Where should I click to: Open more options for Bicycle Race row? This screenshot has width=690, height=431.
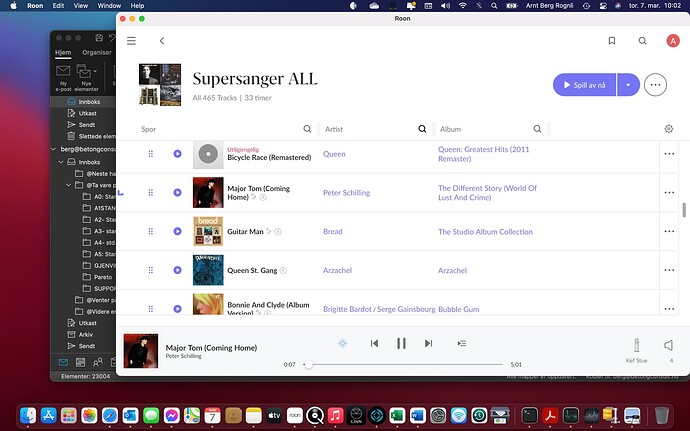click(x=669, y=154)
